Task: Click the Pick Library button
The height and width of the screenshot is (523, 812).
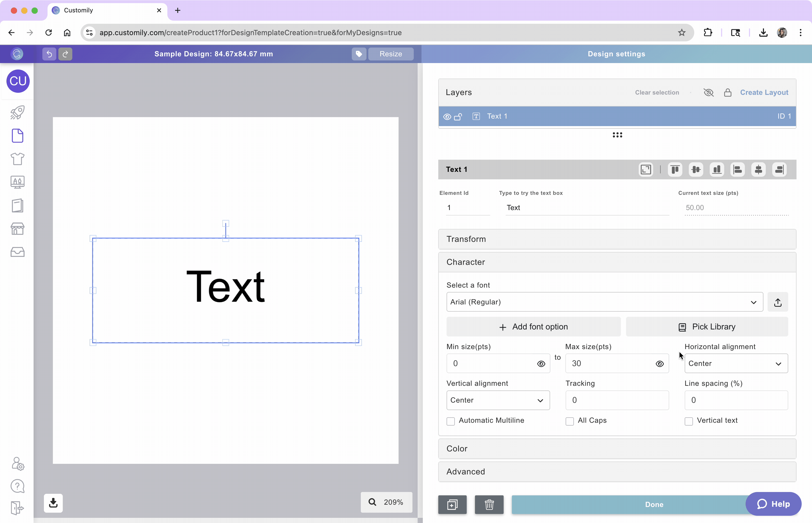Action: [x=707, y=327]
